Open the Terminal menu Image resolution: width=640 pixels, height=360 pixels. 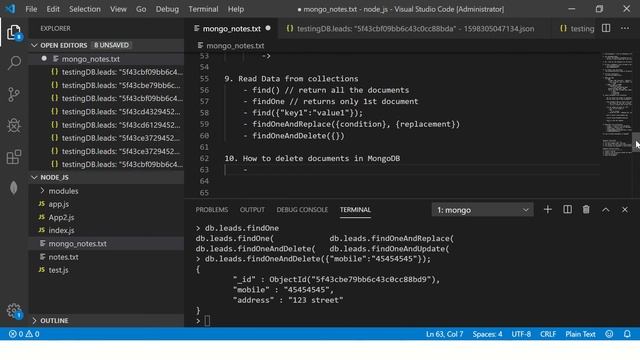click(203, 9)
